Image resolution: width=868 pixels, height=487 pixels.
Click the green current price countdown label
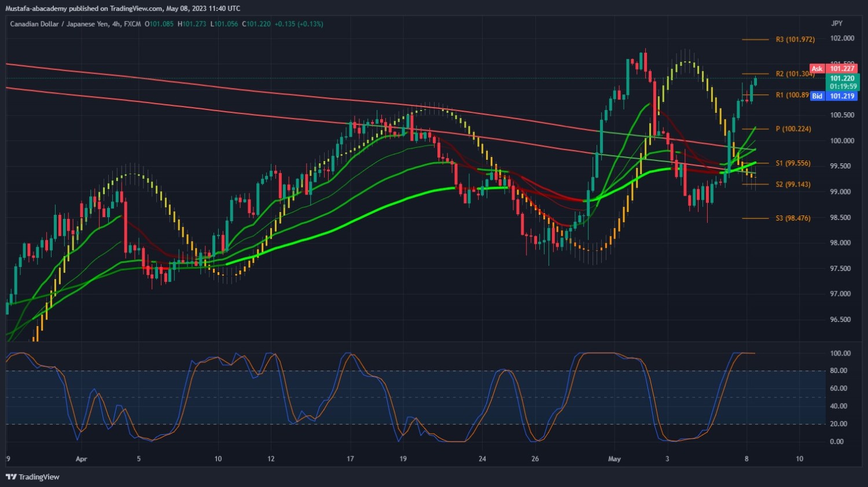(843, 82)
